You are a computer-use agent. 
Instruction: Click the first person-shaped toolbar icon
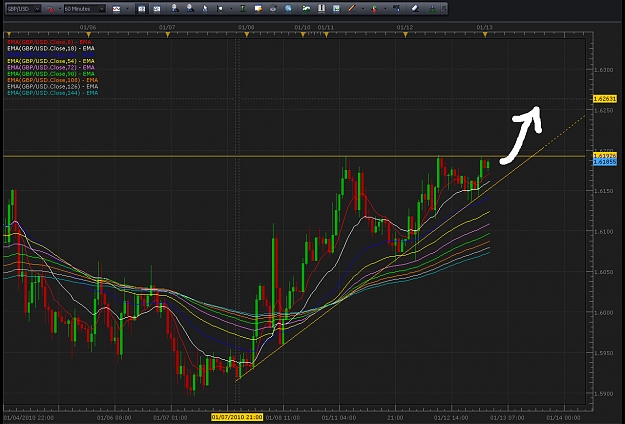pos(175,8)
